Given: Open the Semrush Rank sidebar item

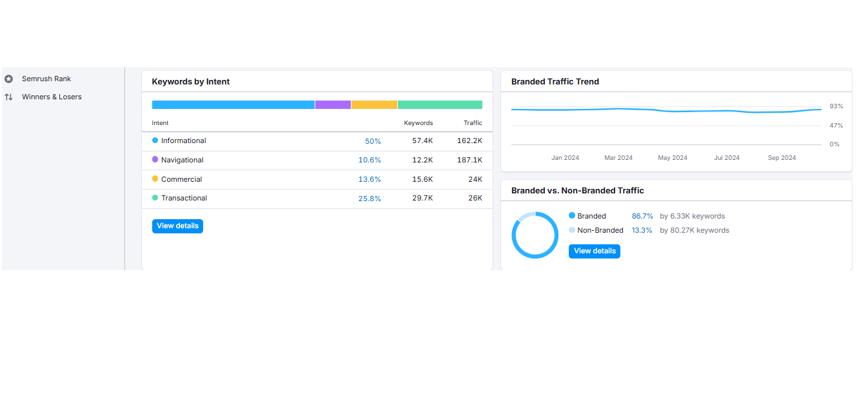Looking at the screenshot, I should pyautogui.click(x=46, y=79).
